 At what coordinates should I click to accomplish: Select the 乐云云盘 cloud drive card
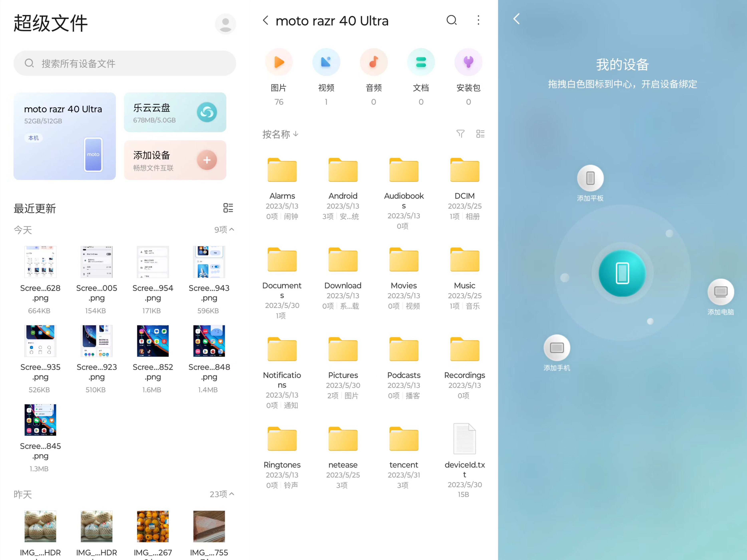[175, 112]
